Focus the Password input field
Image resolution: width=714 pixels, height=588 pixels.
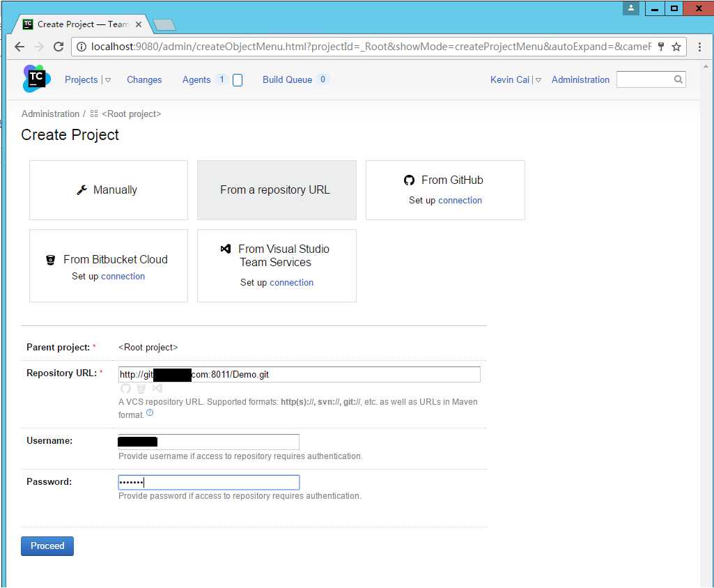point(208,482)
